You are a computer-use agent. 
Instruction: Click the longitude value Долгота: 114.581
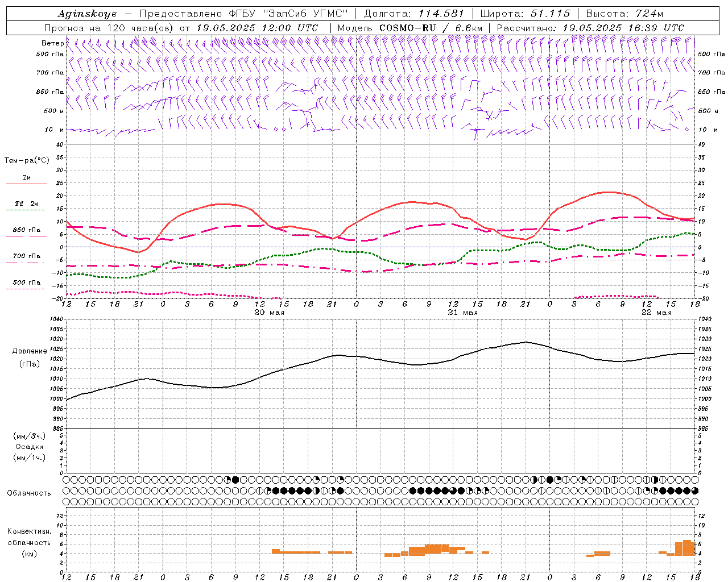click(414, 14)
